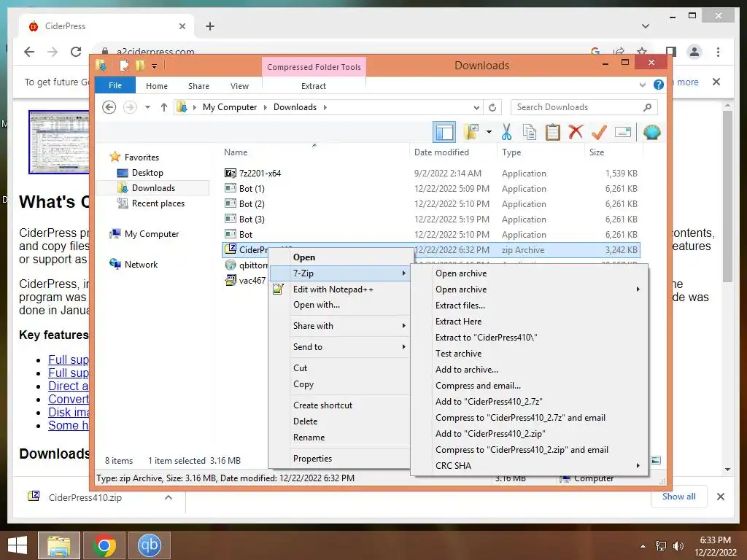Image resolution: width=747 pixels, height=560 pixels.
Task: Open CiderPress410.zip download options chevron
Action: [169, 497]
